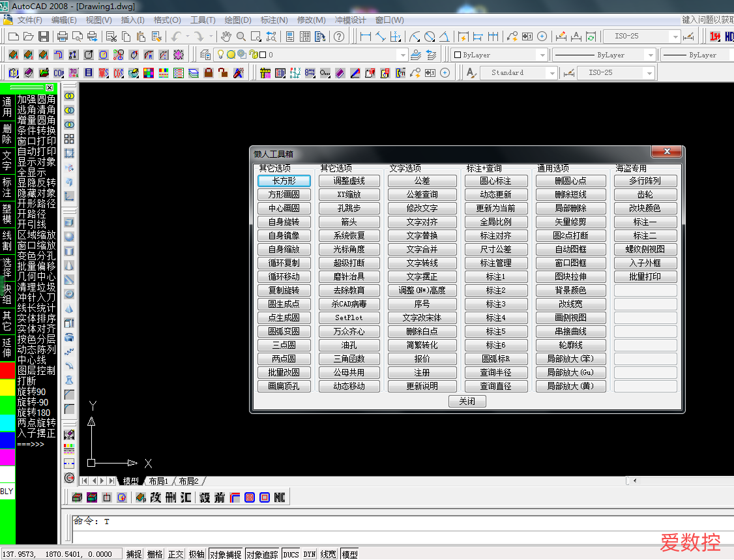Click the 批量打印 button

coord(645,276)
